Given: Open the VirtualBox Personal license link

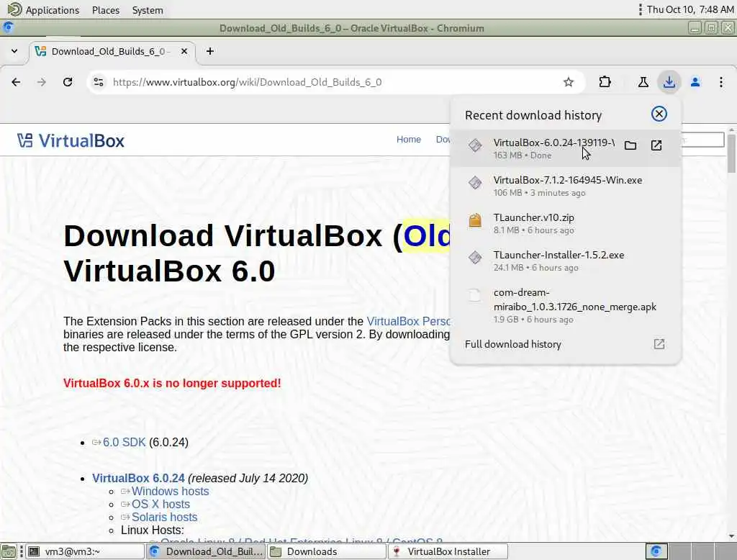Looking at the screenshot, I should tap(408, 321).
